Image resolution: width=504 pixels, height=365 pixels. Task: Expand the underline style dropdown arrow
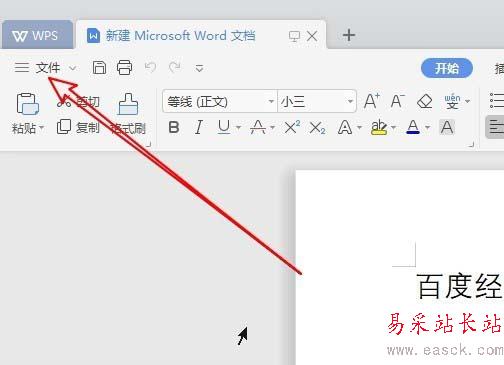[x=238, y=128]
